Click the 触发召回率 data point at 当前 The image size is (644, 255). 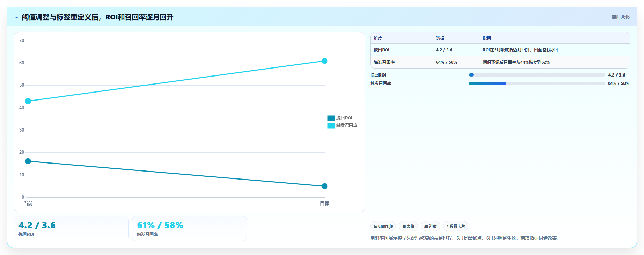pyautogui.click(x=28, y=101)
